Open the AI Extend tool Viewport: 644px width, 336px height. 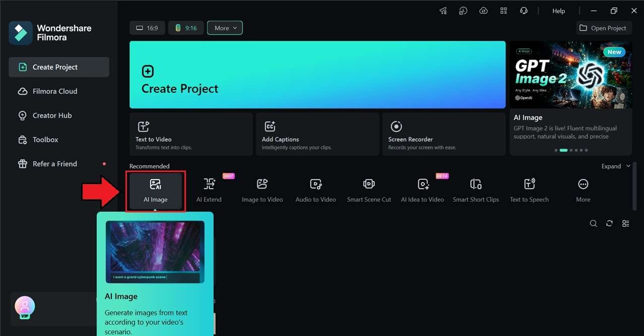[x=209, y=191]
